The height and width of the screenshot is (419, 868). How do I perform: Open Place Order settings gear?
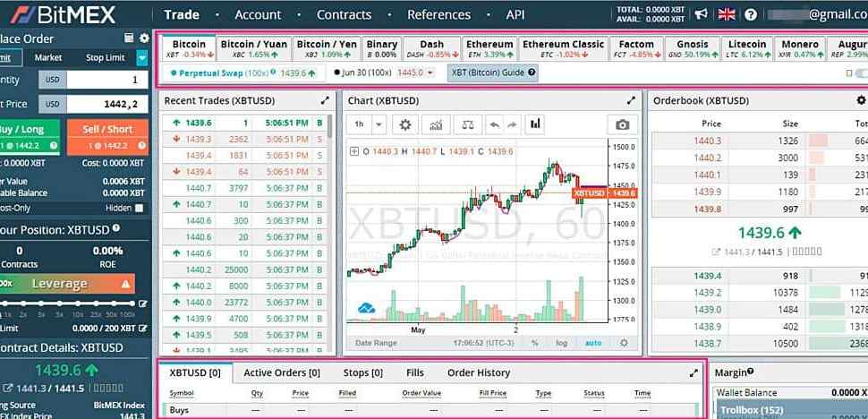pos(144,38)
